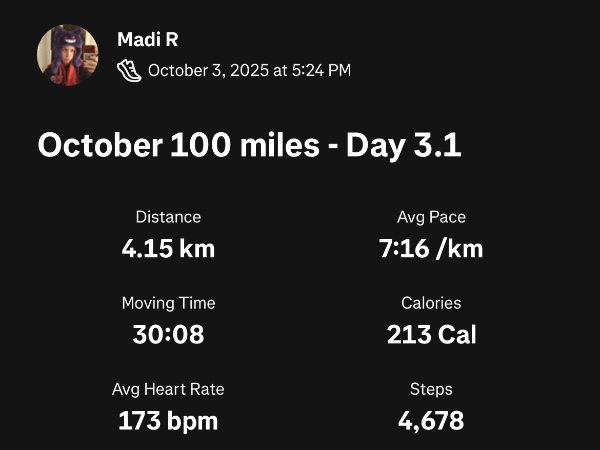Select the 30:08 moving time value

coord(168,334)
